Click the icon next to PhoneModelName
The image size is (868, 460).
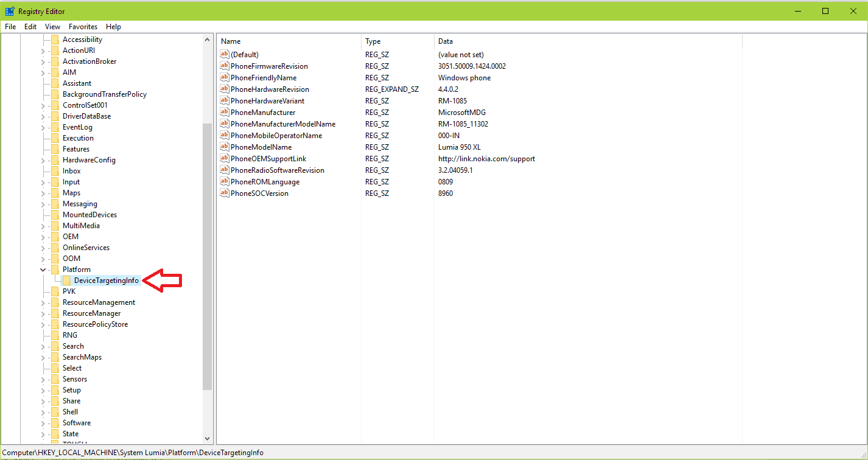[224, 147]
